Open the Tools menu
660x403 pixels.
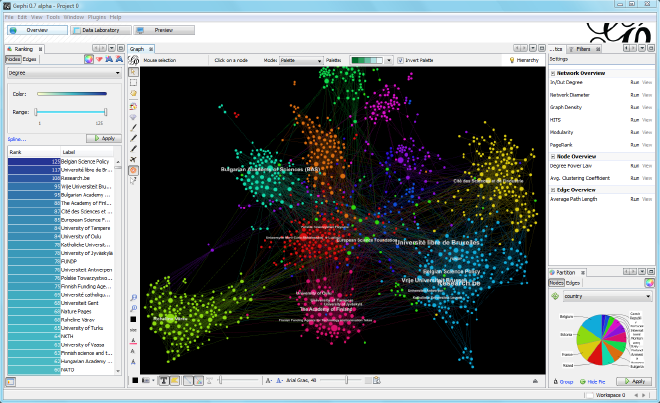click(53, 17)
